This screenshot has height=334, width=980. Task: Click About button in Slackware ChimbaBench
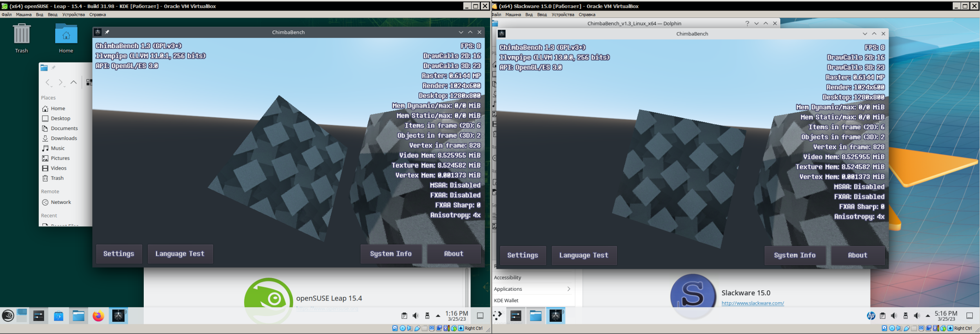(x=857, y=255)
